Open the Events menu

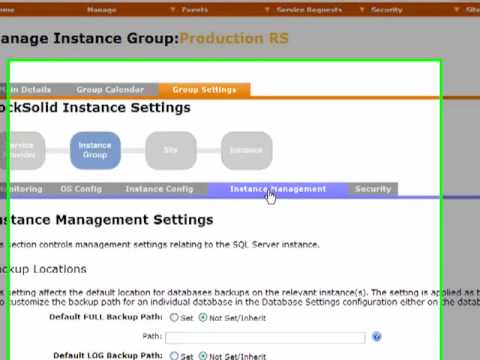(x=195, y=10)
